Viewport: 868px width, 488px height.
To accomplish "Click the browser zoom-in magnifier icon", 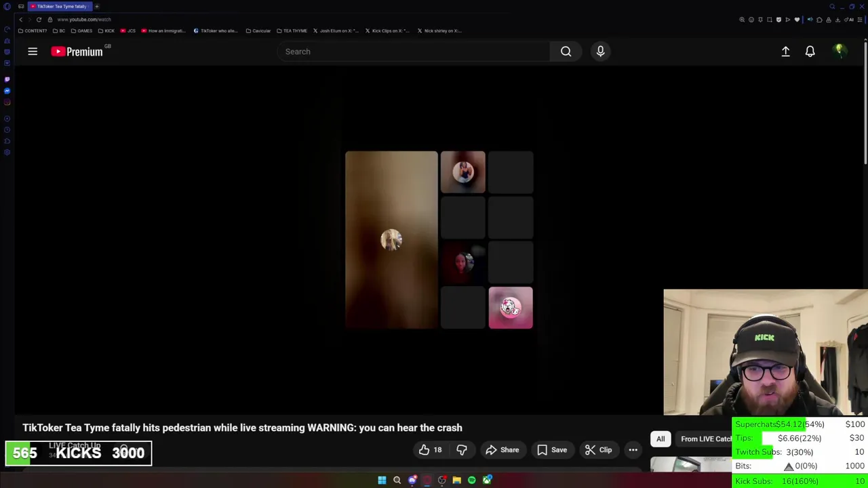I will (742, 20).
